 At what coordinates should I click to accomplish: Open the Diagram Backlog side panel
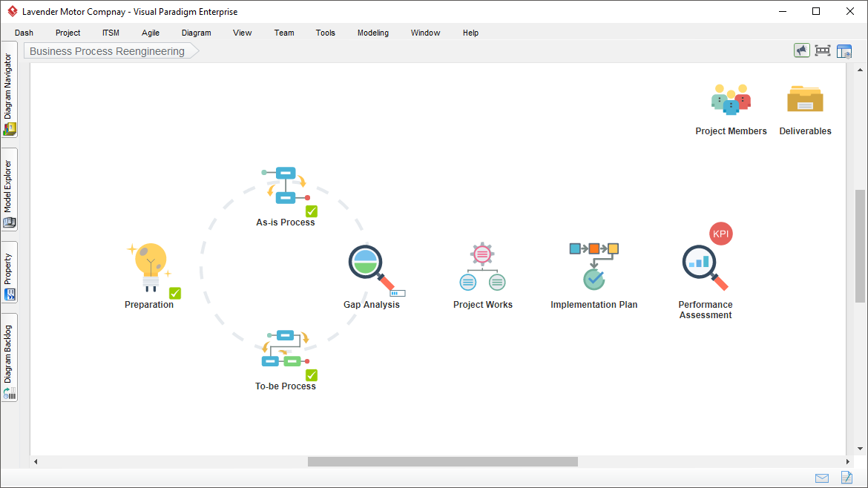[x=10, y=357]
